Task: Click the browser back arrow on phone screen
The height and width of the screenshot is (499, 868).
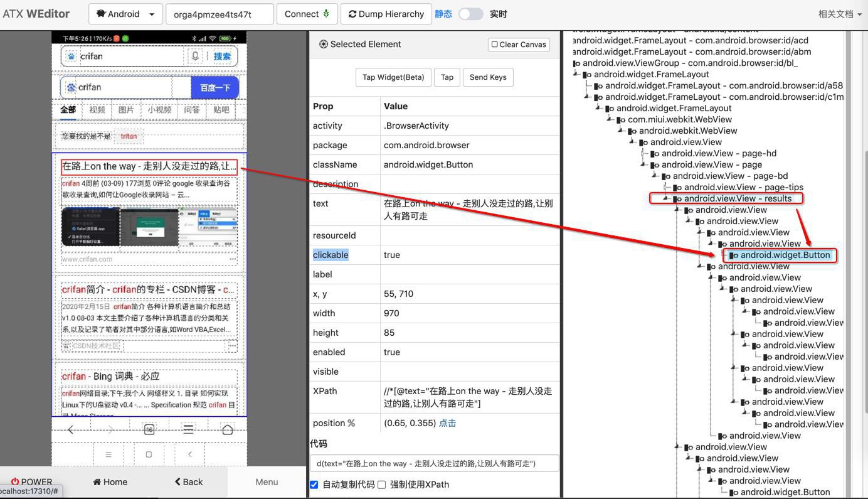Action: [71, 429]
